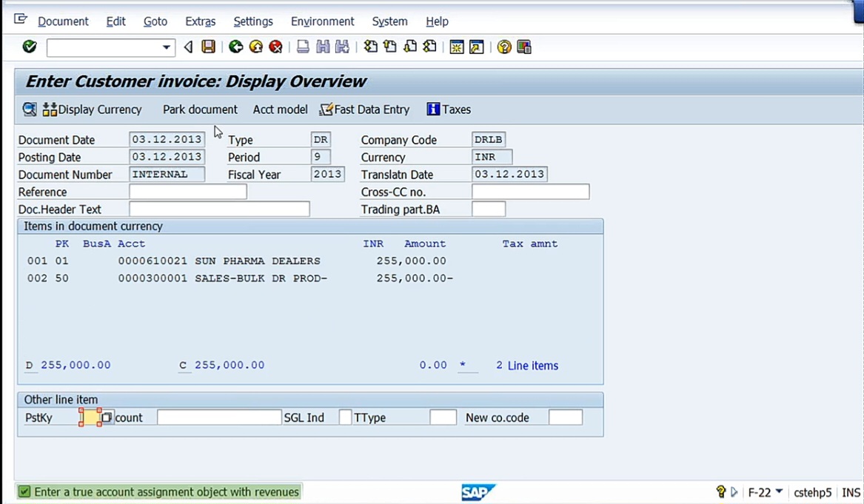Click the Choose detail magnifier icon
Screen dimensions: 864x504
(x=30, y=109)
